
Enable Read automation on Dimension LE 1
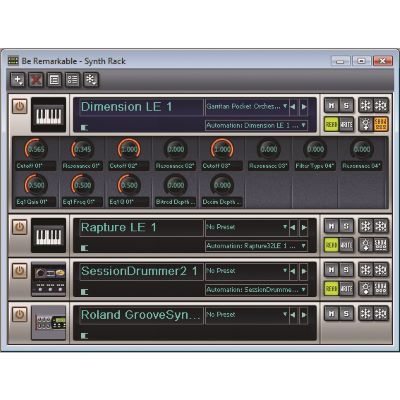tap(331, 124)
